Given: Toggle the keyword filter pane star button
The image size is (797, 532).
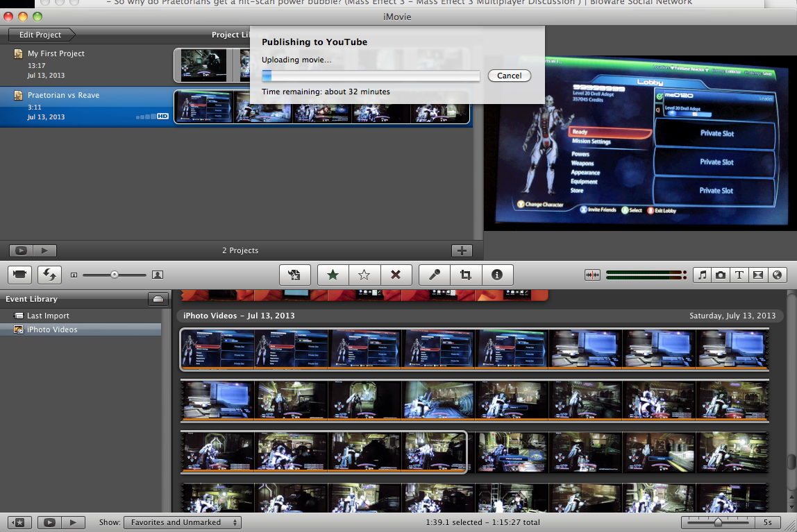Looking at the screenshot, I should (19, 522).
